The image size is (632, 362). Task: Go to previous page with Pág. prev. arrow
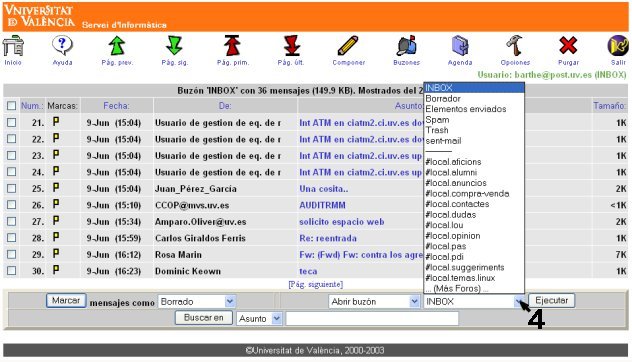click(x=117, y=46)
